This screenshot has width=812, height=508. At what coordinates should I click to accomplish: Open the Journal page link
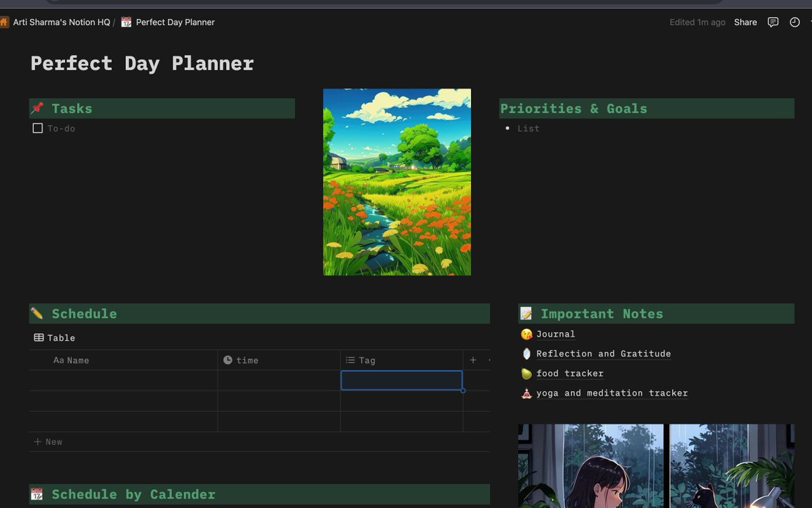tap(556, 334)
